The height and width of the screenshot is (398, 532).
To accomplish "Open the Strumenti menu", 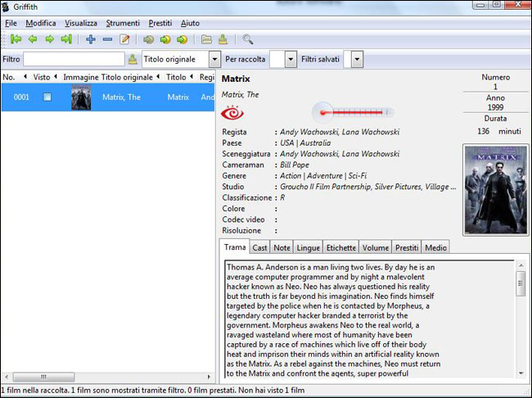I will (x=124, y=23).
